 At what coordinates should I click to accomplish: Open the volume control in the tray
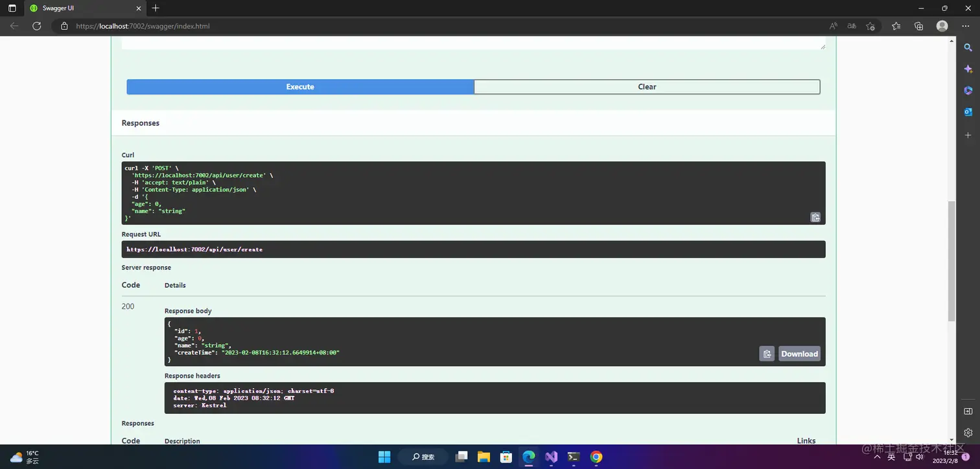(919, 457)
